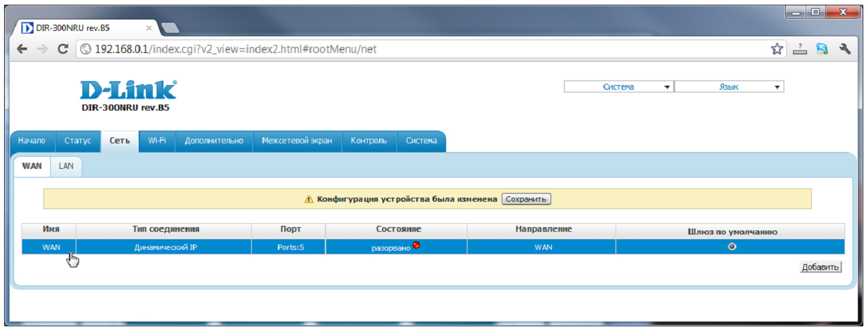
Task: Click the D-Link logo
Action: point(128,90)
